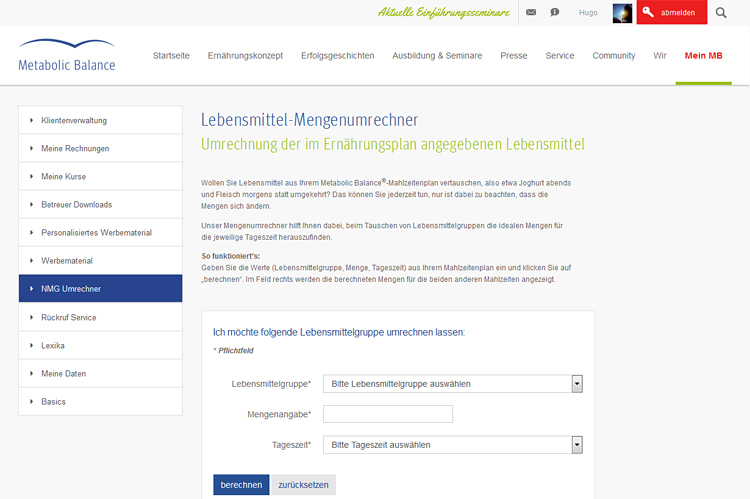
Task: Open Klientenverwaltung in the sidebar
Action: (x=100, y=120)
